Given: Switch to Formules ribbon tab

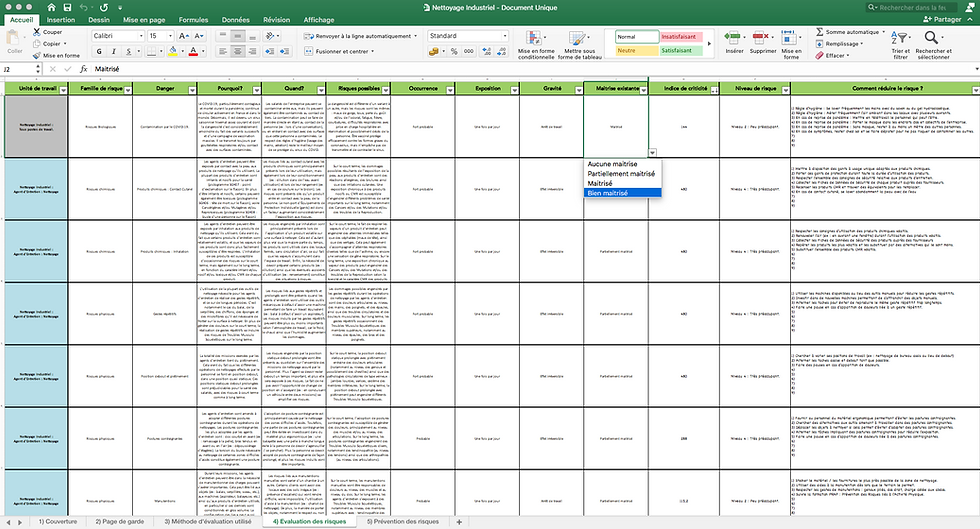Looking at the screenshot, I should 193,20.
